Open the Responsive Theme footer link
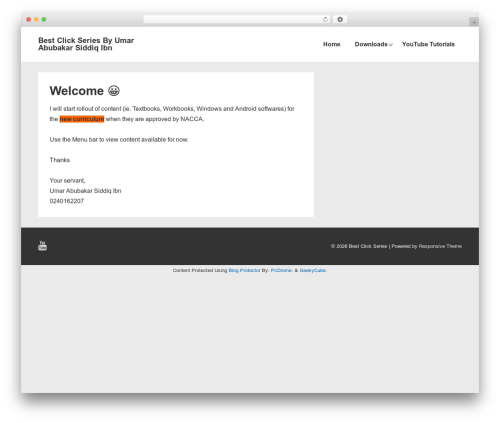This screenshot has width=500, height=423. tap(440, 246)
